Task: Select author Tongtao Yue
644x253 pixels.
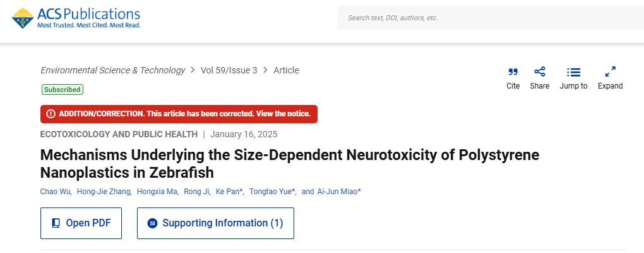Action: [x=270, y=192]
